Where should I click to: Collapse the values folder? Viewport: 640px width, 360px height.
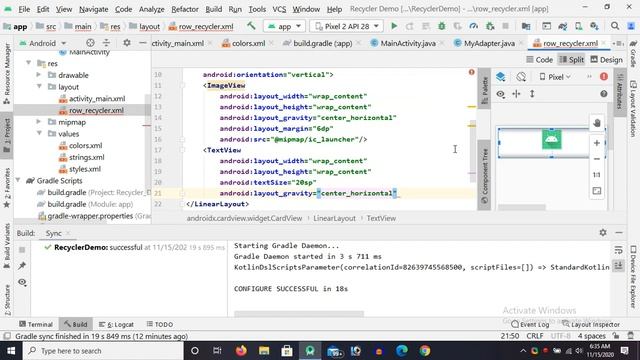(x=40, y=133)
